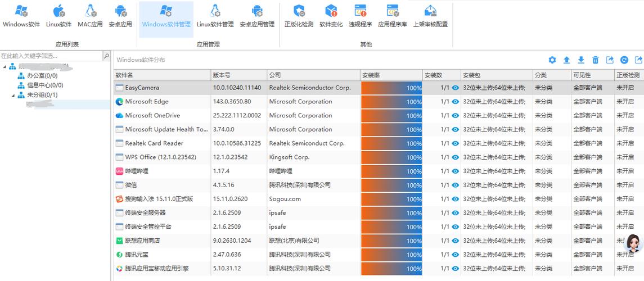Click 微信 100% install rate bar
Viewport: 644px width, 281px height.
click(x=391, y=185)
